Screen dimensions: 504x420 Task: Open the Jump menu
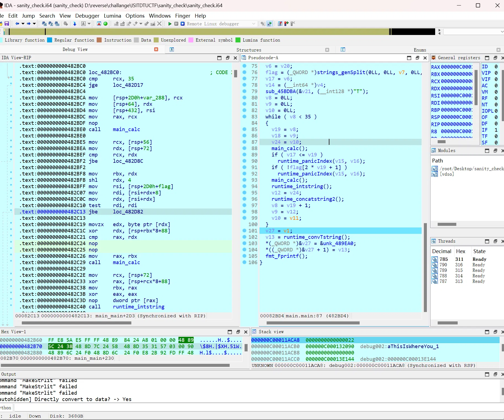tap(28, 16)
